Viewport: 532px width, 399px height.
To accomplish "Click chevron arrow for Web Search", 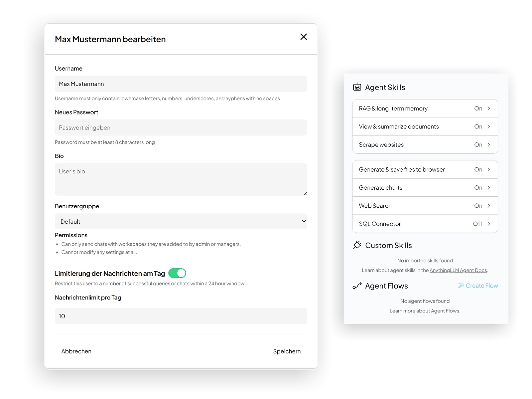I will (489, 206).
